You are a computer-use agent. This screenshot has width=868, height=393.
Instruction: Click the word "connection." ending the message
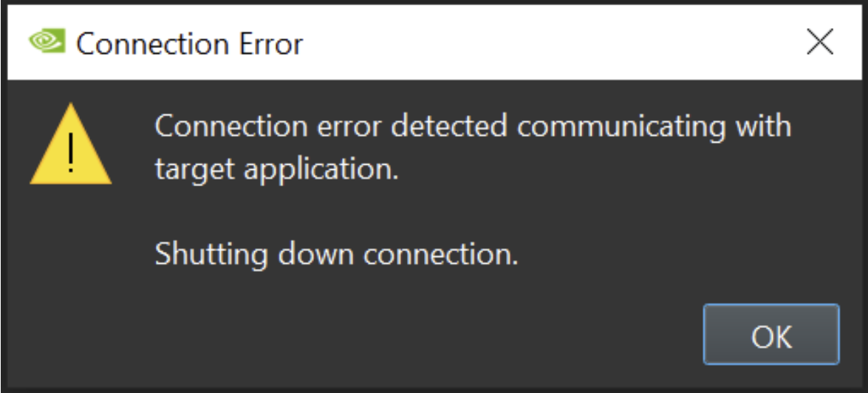pyautogui.click(x=441, y=255)
